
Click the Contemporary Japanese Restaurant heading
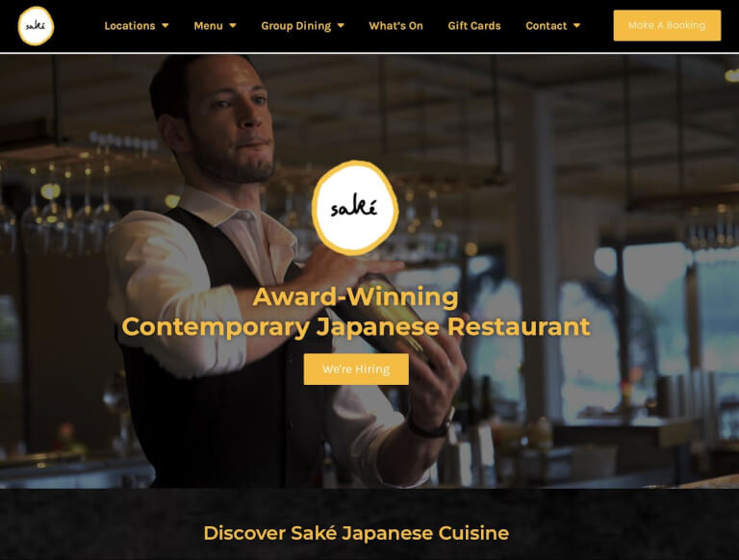click(356, 327)
